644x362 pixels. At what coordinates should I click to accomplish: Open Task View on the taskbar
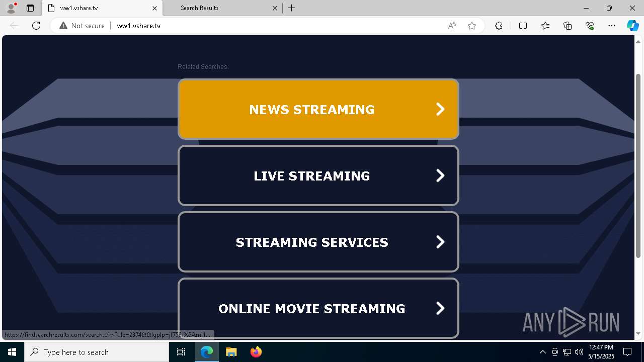[x=181, y=352]
